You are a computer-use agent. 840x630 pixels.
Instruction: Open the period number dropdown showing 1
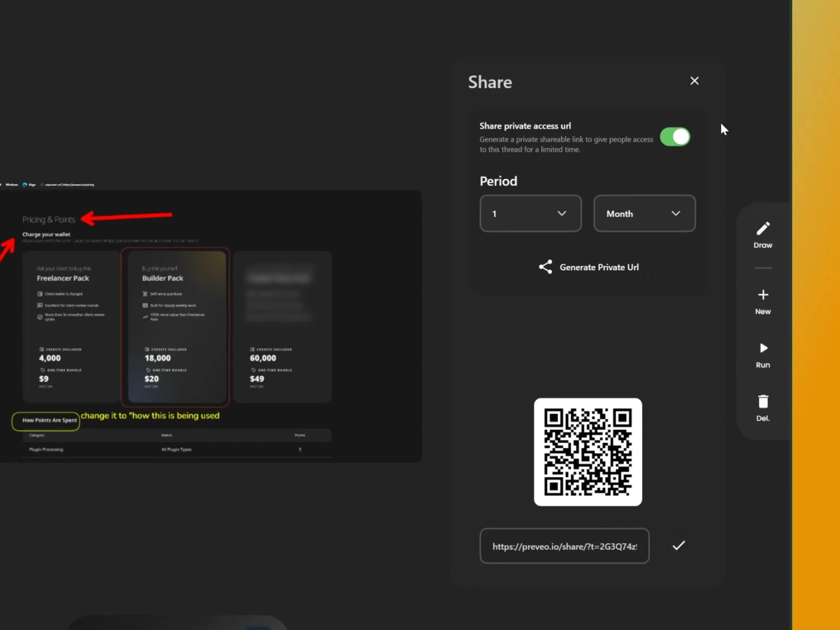(x=530, y=213)
